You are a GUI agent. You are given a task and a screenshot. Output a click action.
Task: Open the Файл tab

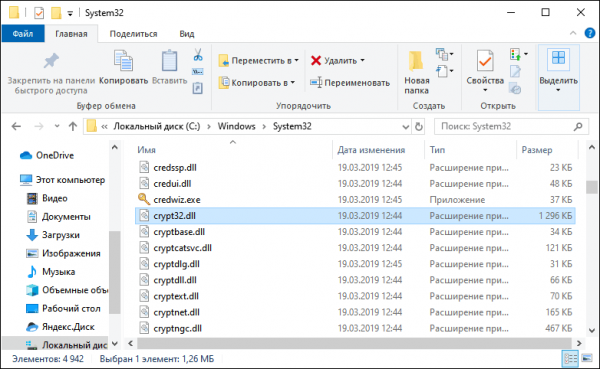click(23, 34)
